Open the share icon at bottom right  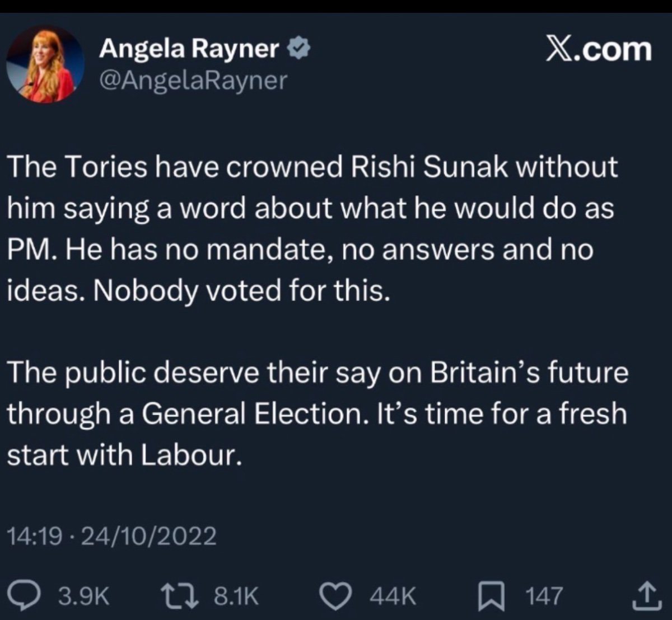tap(643, 595)
